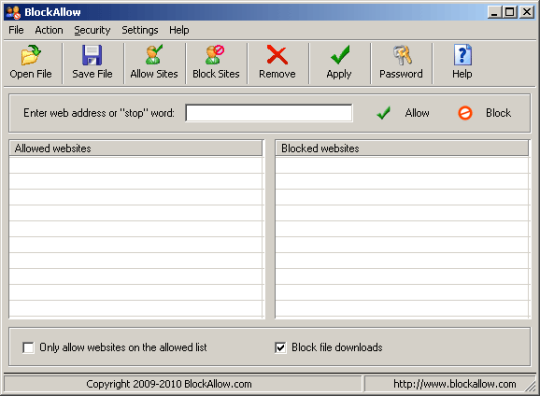Click the BlockAllow title bar app icon
Image resolution: width=540 pixels, height=396 pixels.
click(13, 12)
